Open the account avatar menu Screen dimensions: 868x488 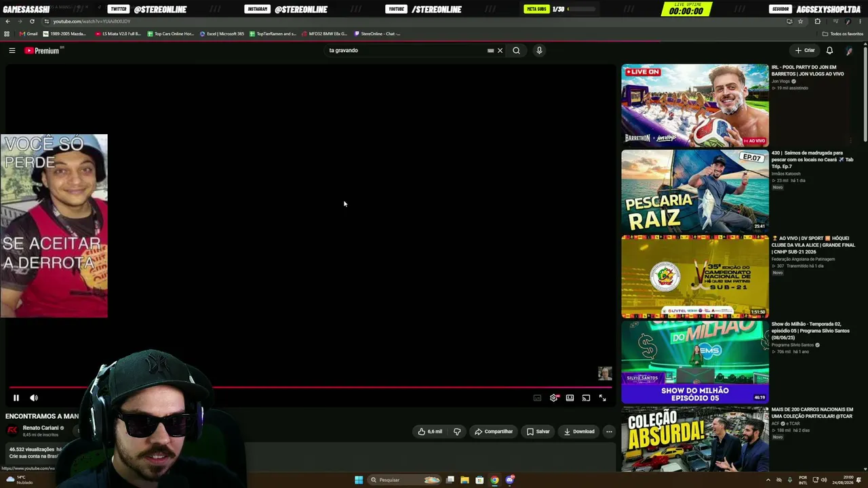pyautogui.click(x=849, y=50)
